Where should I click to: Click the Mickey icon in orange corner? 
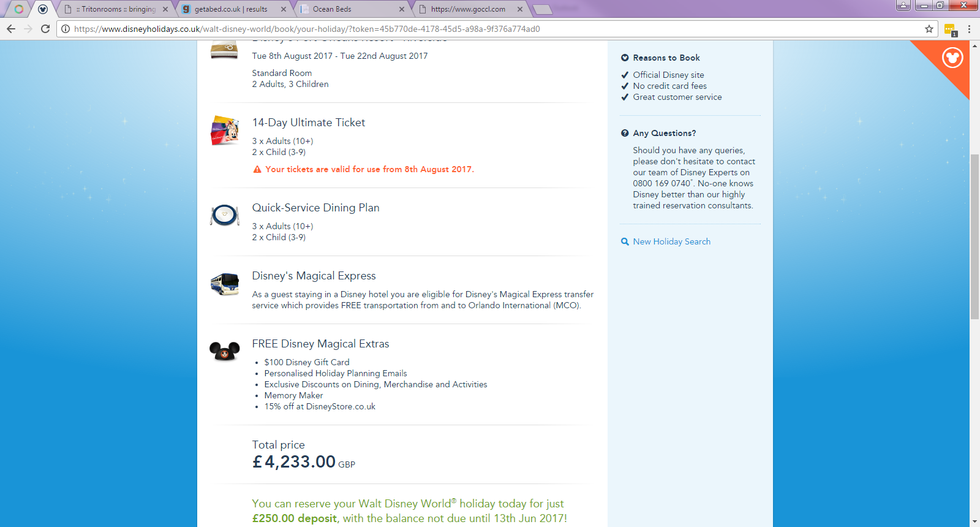coord(952,58)
